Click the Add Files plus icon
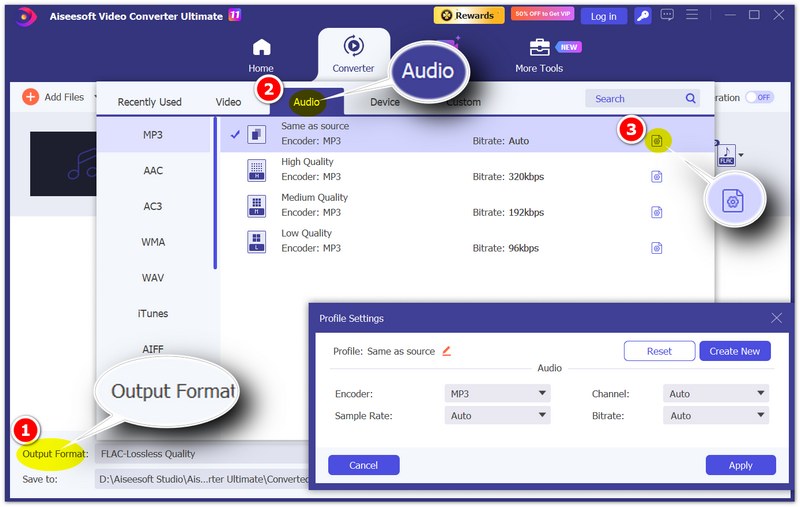Screen dimensions: 800x507 (31, 96)
